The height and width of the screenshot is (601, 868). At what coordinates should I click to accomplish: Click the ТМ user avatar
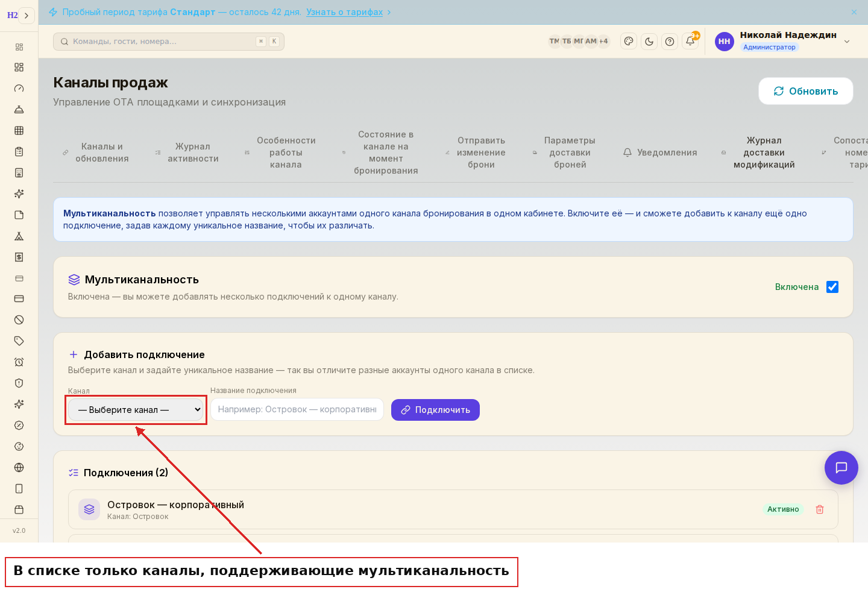[x=554, y=42]
